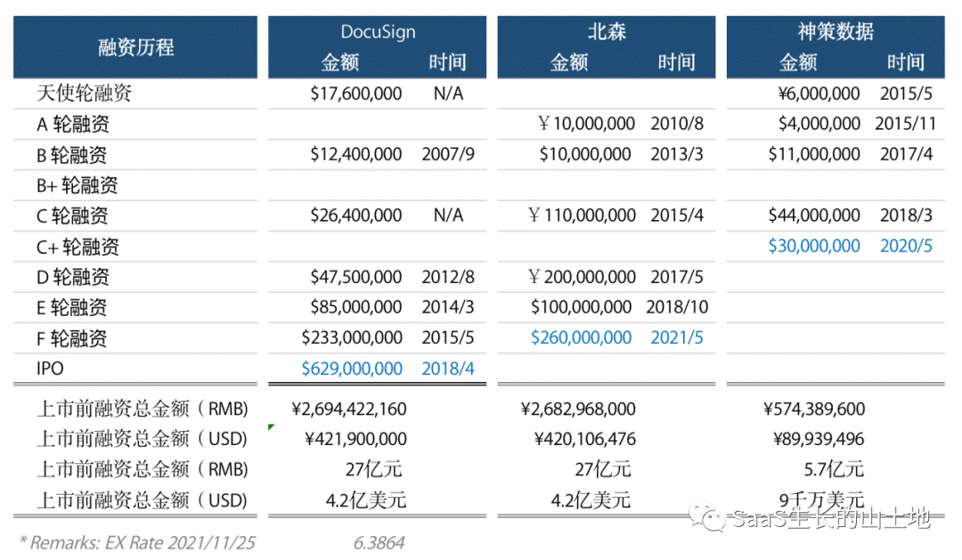Select the value ¥421,900,000

tap(355, 439)
